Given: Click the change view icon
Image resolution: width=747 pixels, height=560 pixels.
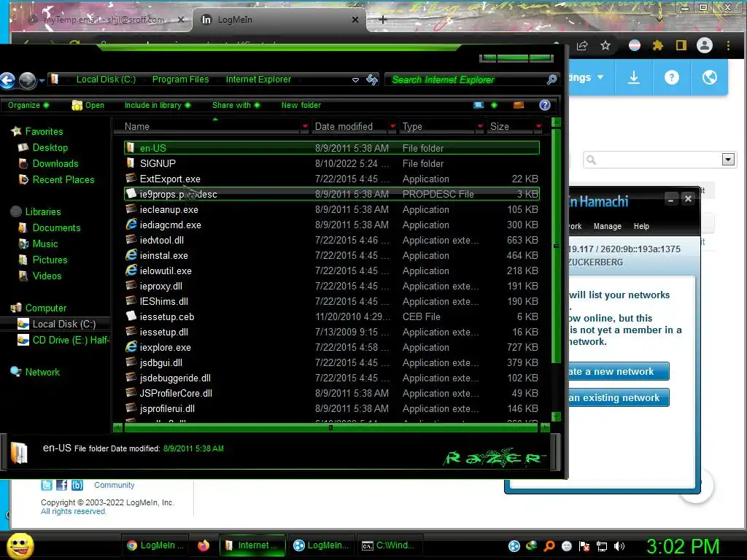Looking at the screenshot, I should pos(479,105).
